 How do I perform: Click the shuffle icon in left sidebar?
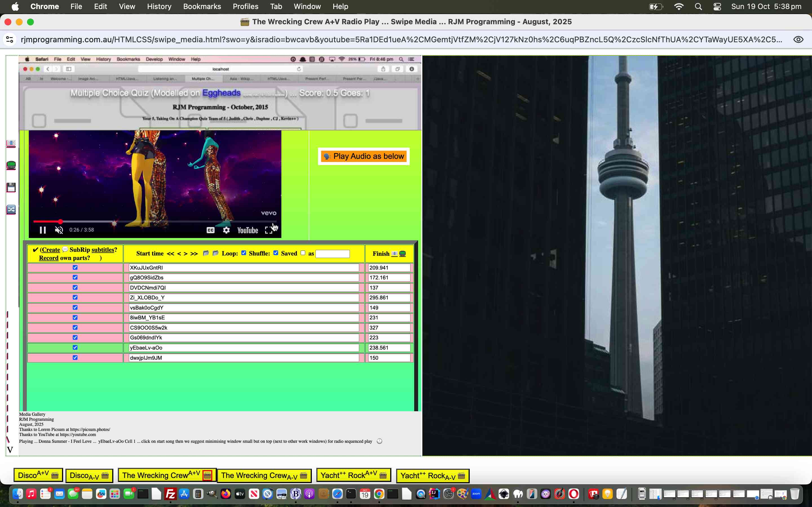coord(11,210)
